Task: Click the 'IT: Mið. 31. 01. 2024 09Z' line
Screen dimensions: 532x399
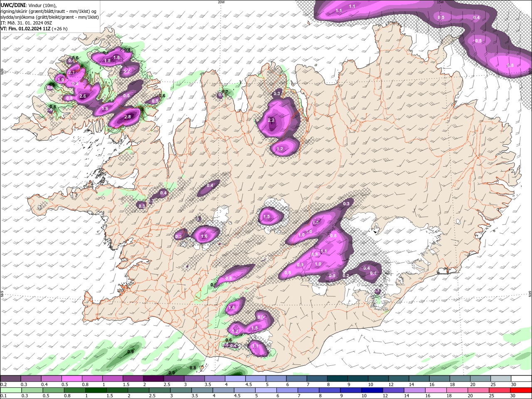Action: point(25,23)
